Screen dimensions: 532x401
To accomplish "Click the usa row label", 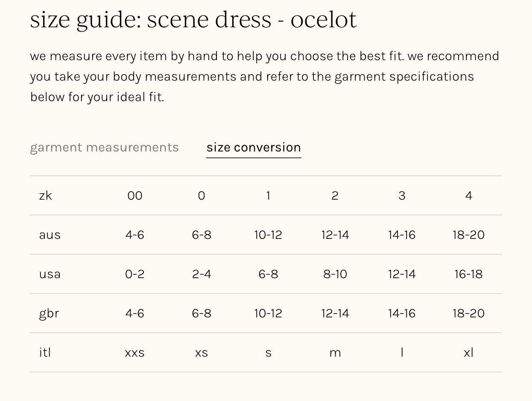I will 50,274.
